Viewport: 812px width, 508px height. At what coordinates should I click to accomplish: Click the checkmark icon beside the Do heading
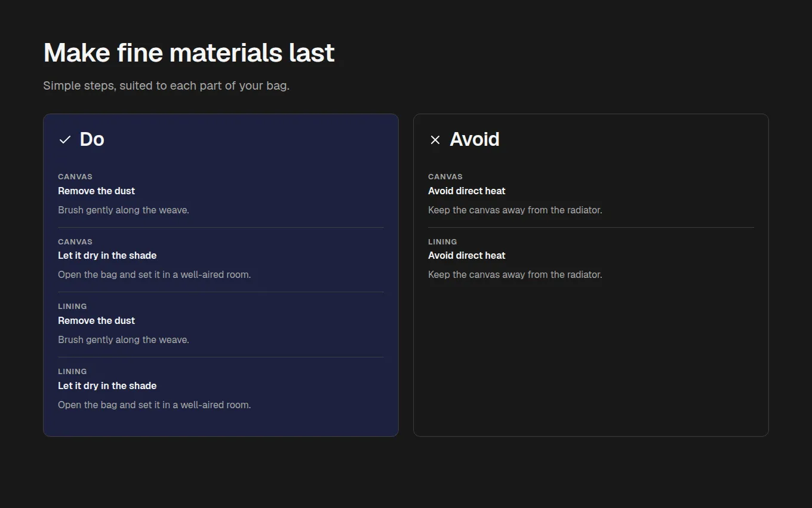tap(65, 140)
